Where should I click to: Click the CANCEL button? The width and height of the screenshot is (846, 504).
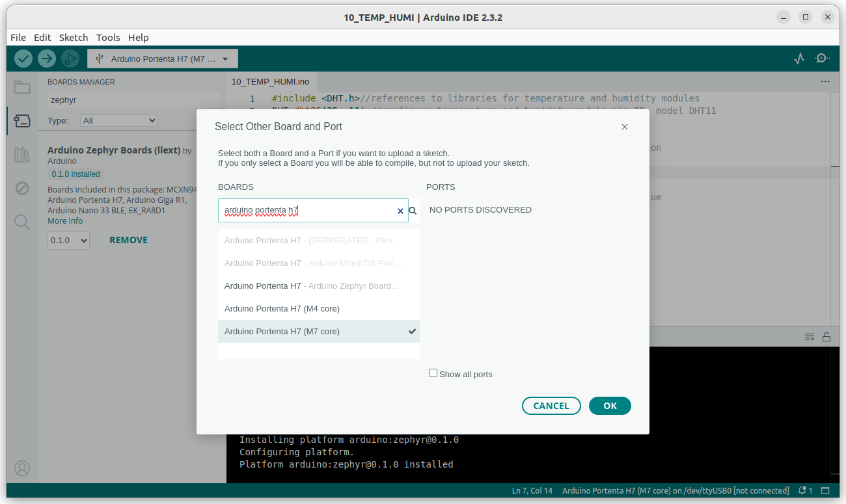551,406
